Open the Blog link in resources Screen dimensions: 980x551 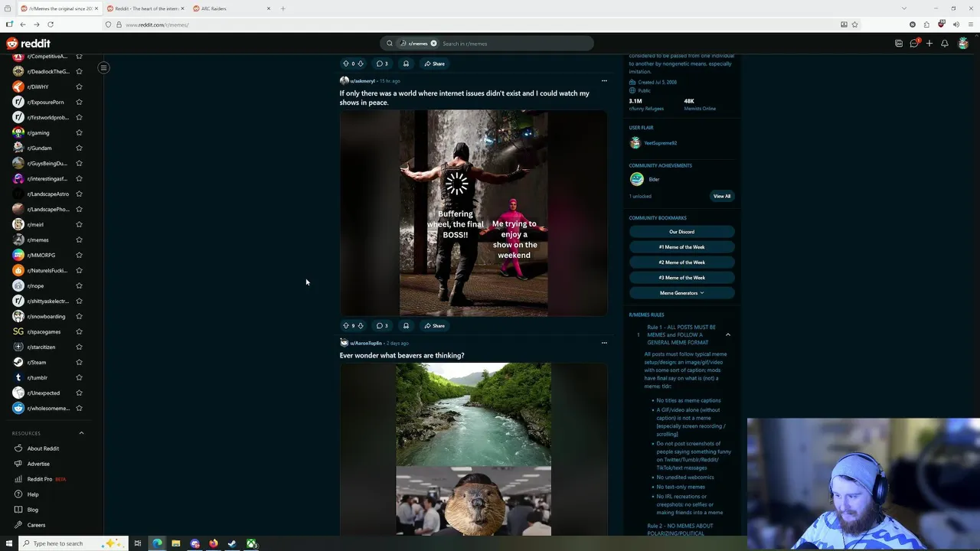tap(33, 510)
